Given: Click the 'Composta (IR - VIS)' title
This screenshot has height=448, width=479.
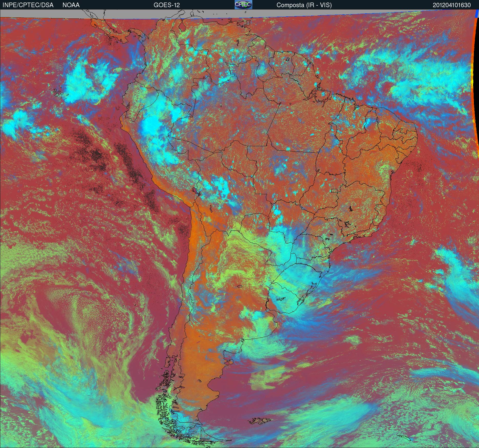Looking at the screenshot, I should pyautogui.click(x=304, y=5).
